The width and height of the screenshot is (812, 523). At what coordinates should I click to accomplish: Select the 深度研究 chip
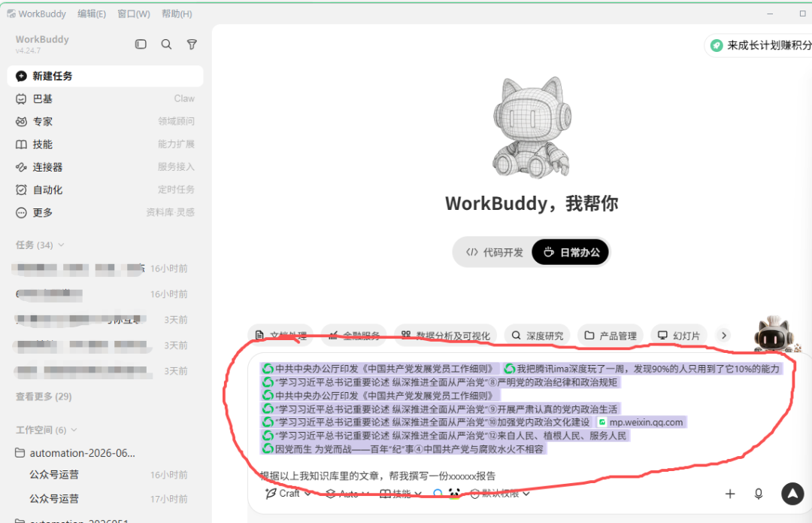coord(538,336)
